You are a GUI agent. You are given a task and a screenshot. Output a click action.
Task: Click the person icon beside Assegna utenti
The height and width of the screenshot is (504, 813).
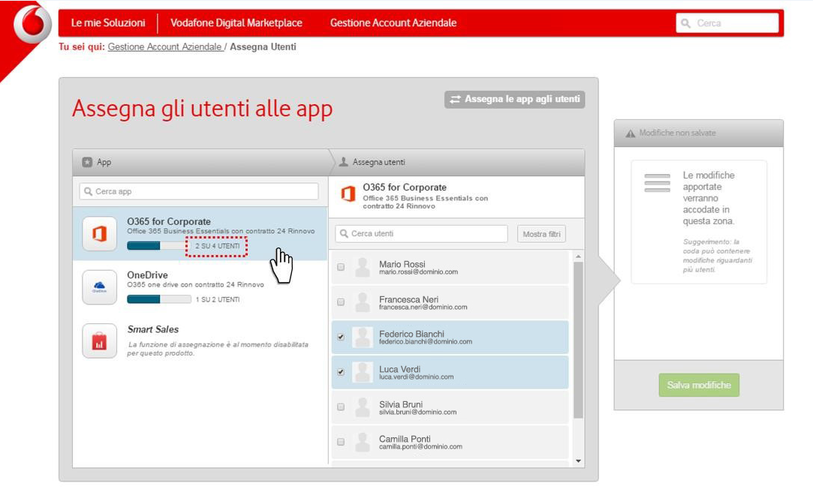click(x=343, y=162)
